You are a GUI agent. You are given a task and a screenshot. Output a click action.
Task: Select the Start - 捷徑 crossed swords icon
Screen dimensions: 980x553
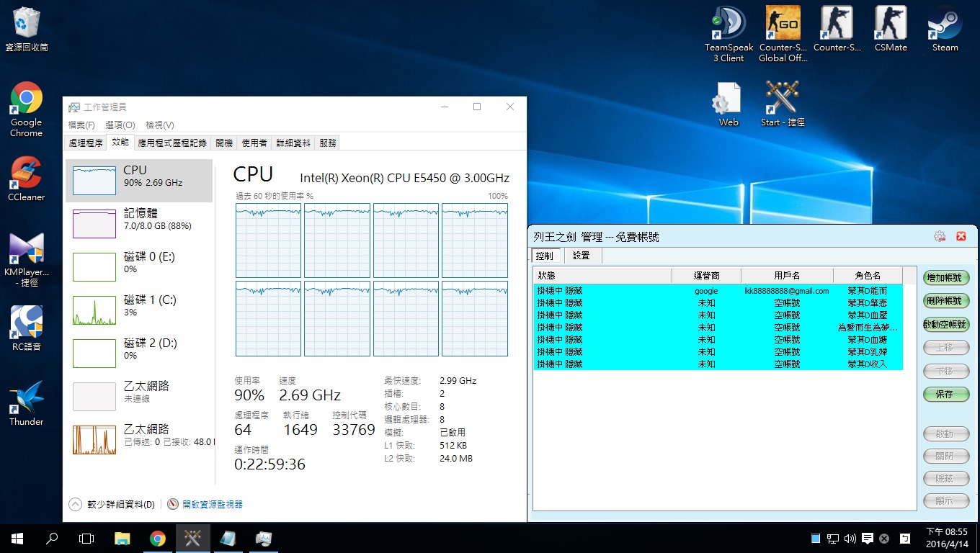[783, 104]
